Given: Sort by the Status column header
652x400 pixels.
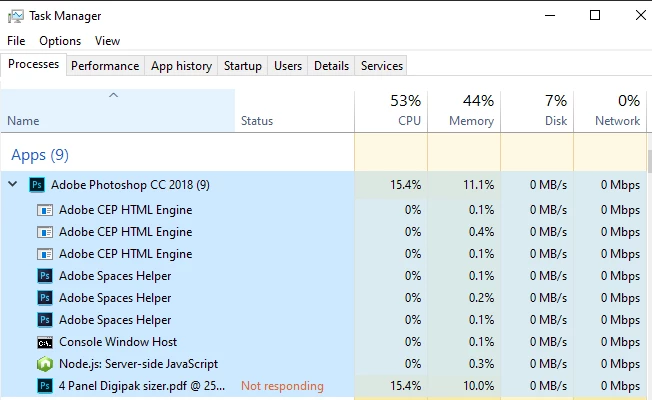Looking at the screenshot, I should (x=295, y=111).
